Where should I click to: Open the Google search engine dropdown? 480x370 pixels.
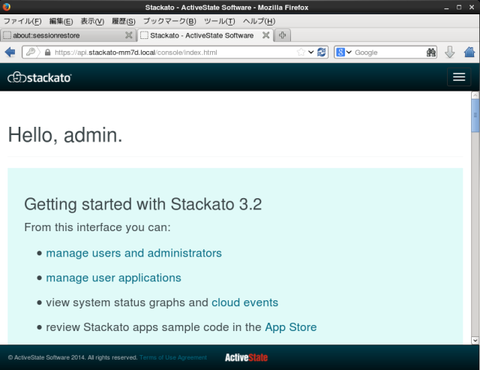coord(344,52)
